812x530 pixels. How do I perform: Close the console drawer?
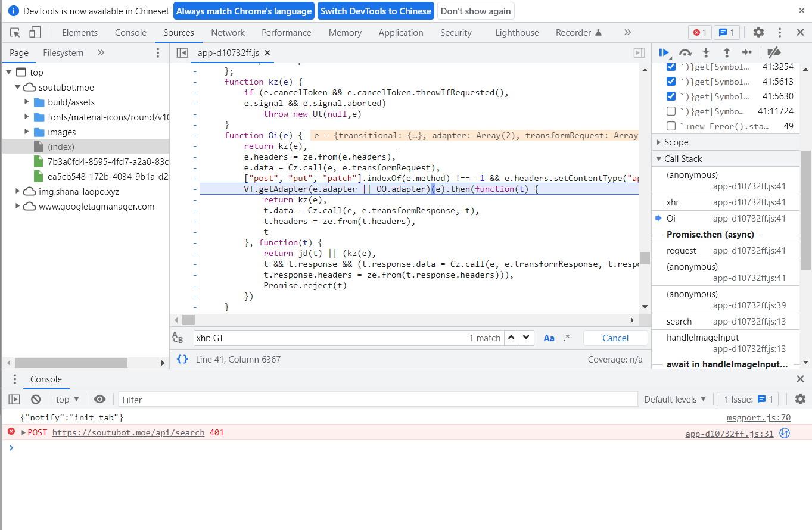coord(800,379)
